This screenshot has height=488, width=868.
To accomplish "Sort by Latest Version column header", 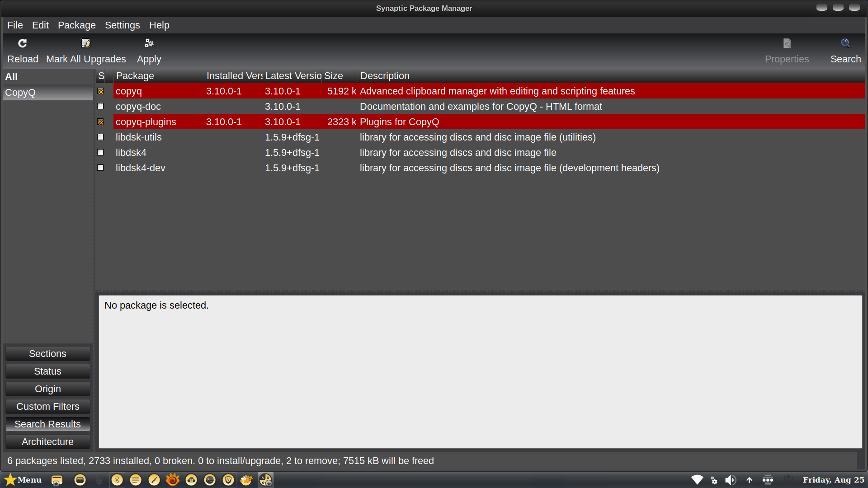I will point(292,76).
